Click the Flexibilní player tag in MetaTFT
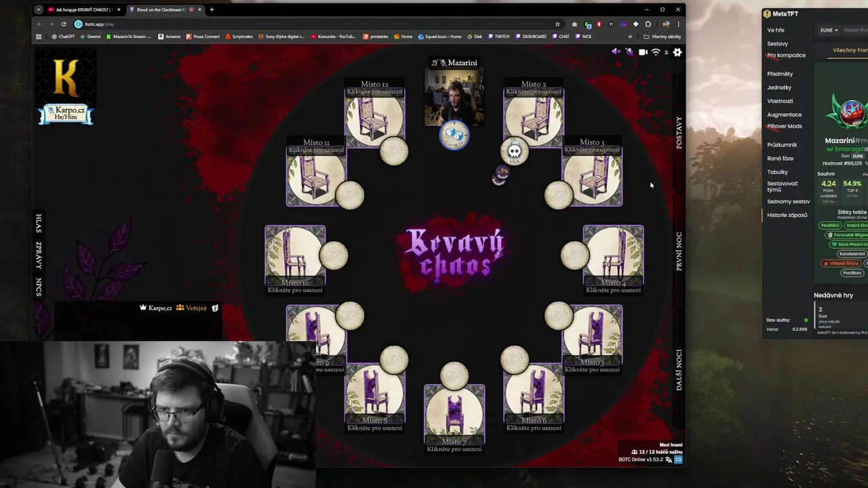Viewport: 868px width, 488px height. (830, 225)
